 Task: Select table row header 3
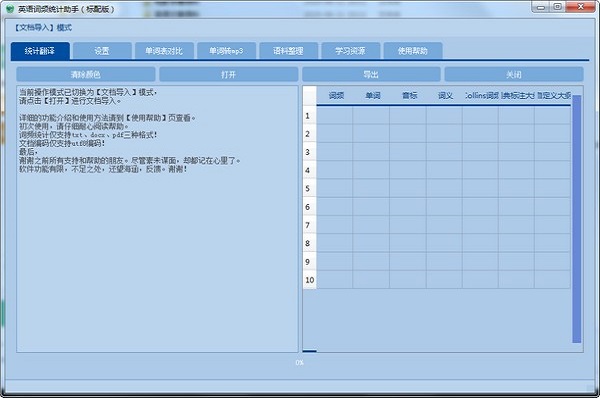(x=310, y=152)
